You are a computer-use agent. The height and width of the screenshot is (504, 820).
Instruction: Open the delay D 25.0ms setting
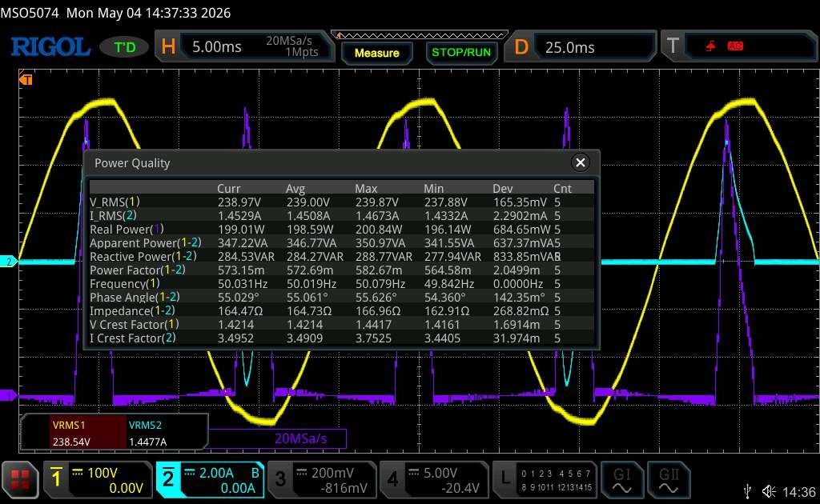[580, 47]
